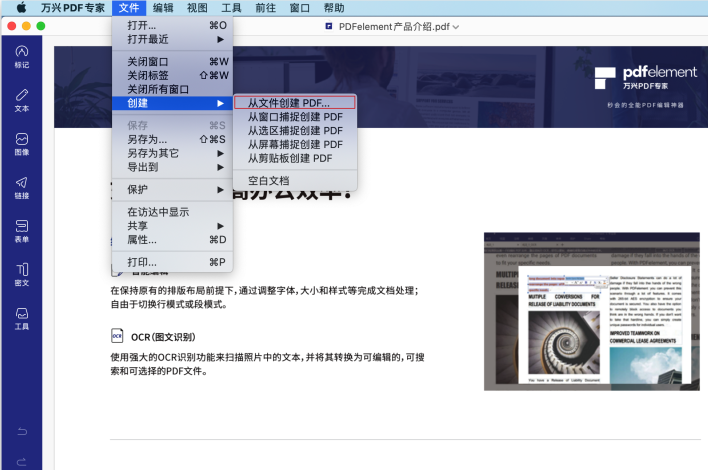Click the undo arrow in the sidebar
The width and height of the screenshot is (708, 470).
pos(21,431)
